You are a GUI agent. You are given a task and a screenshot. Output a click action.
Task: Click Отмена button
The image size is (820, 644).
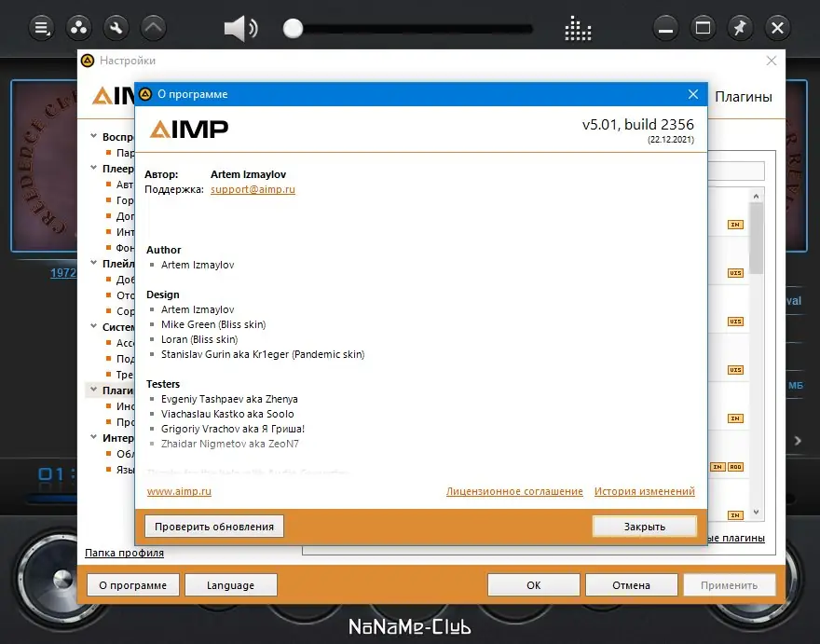[631, 585]
